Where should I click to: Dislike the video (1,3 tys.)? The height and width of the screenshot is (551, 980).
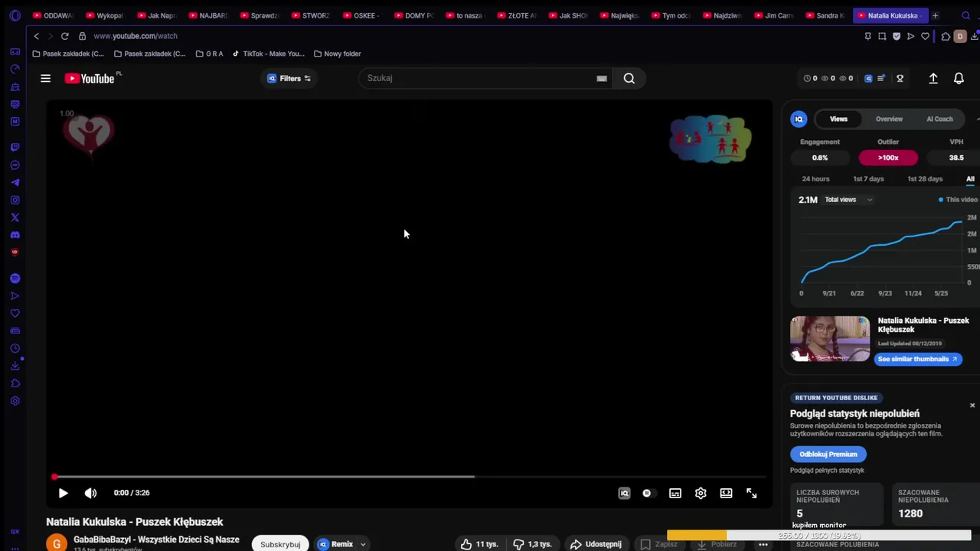[533, 544]
